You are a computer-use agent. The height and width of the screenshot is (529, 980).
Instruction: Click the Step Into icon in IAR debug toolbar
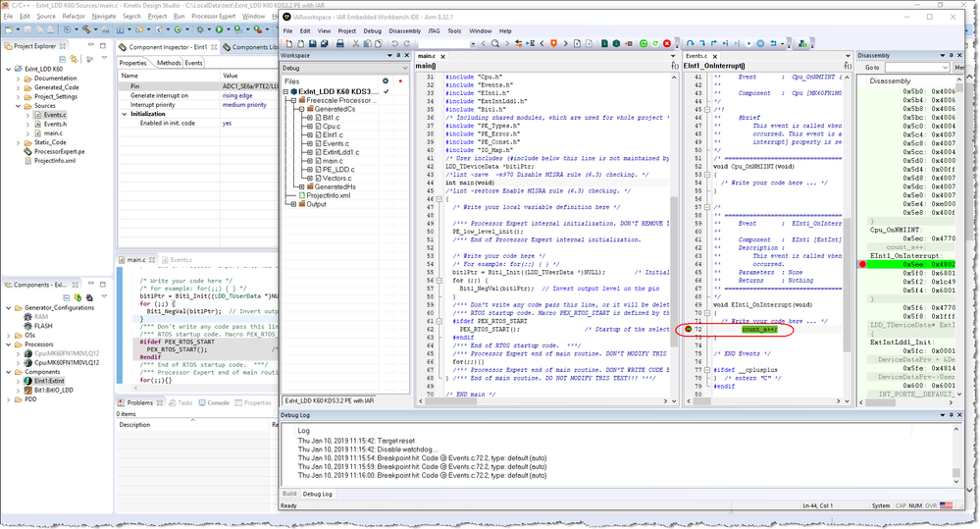702,44
